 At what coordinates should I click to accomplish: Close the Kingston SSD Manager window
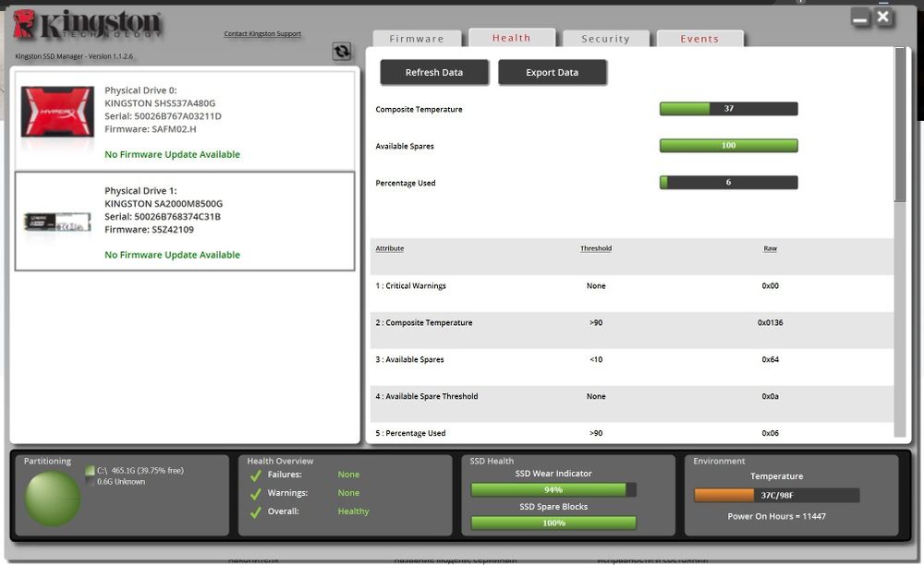click(x=882, y=18)
